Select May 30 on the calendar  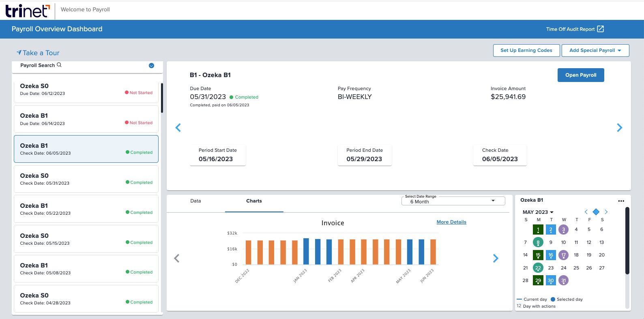(x=551, y=280)
